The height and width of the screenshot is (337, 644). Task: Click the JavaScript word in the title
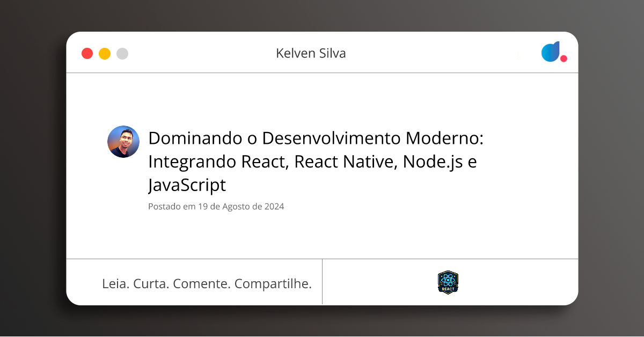(x=187, y=185)
